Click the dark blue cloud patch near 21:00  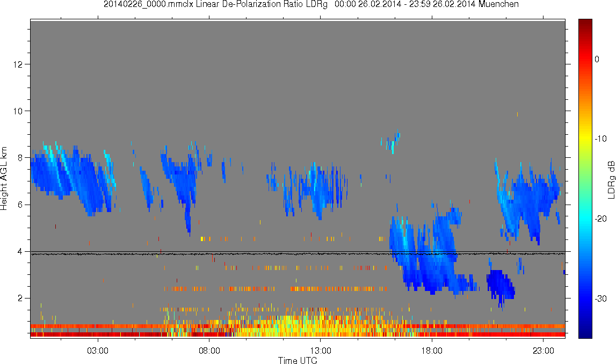coord(500,286)
